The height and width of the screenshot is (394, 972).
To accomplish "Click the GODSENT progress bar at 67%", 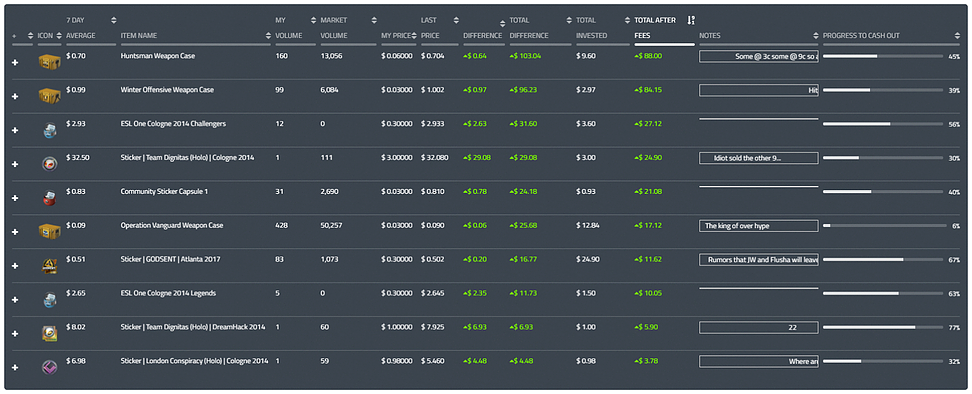I will click(x=884, y=260).
